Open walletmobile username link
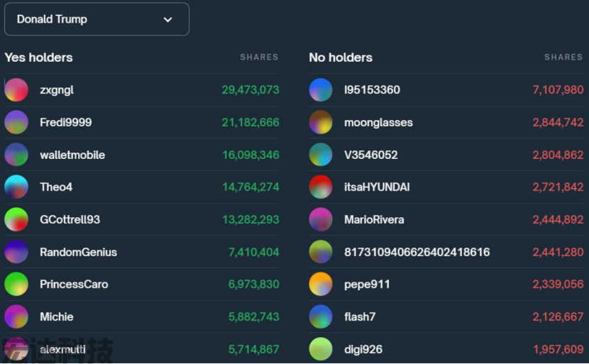The width and height of the screenshot is (589, 364). (x=72, y=155)
